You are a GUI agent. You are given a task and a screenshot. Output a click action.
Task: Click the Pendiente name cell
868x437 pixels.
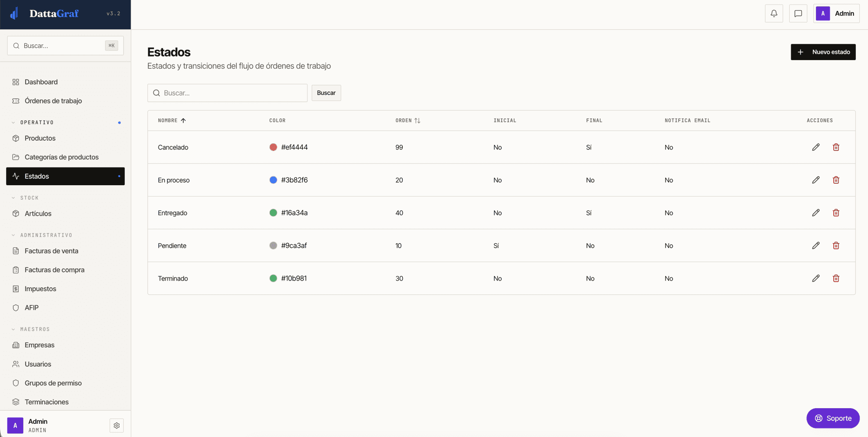coord(172,246)
